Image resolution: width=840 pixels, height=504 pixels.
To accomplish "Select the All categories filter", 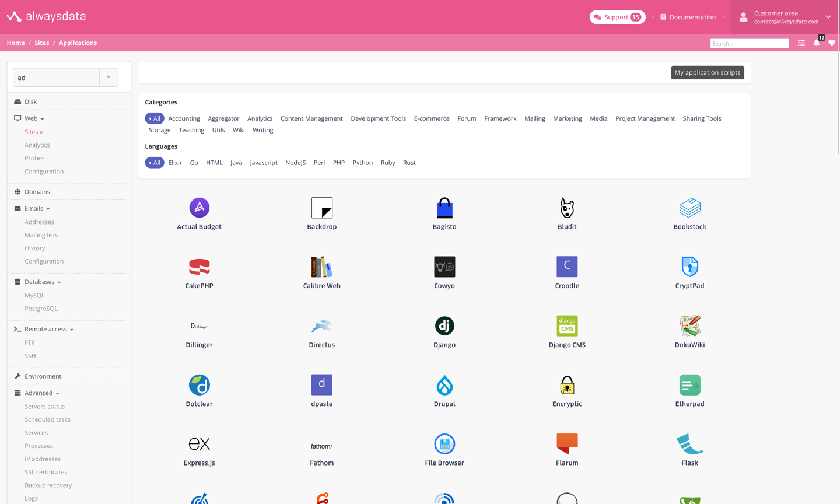I will pos(155,118).
